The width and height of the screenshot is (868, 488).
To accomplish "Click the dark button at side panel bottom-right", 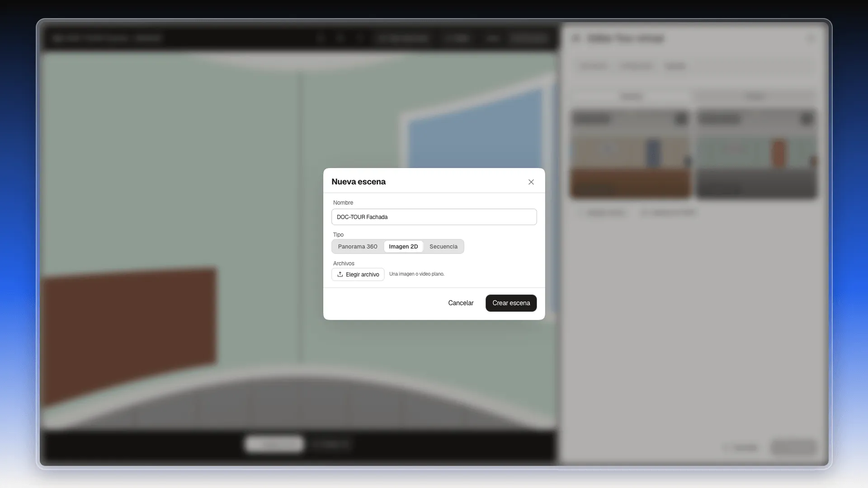I will tap(793, 447).
